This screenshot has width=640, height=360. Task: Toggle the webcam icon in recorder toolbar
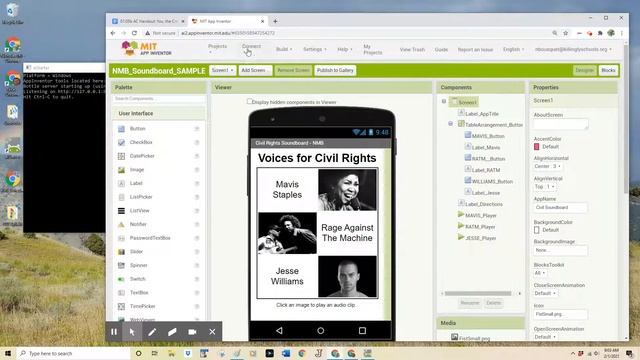(192, 332)
